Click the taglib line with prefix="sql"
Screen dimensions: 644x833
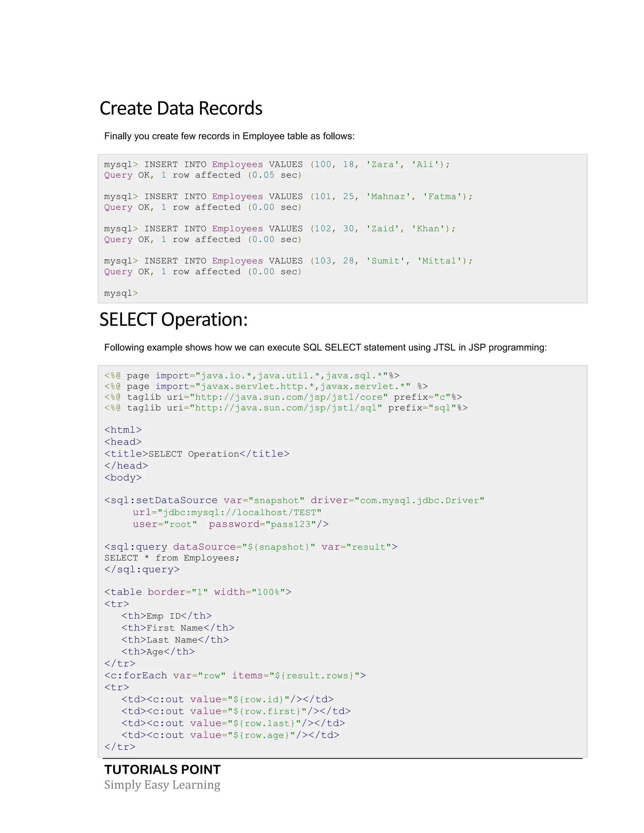286,408
